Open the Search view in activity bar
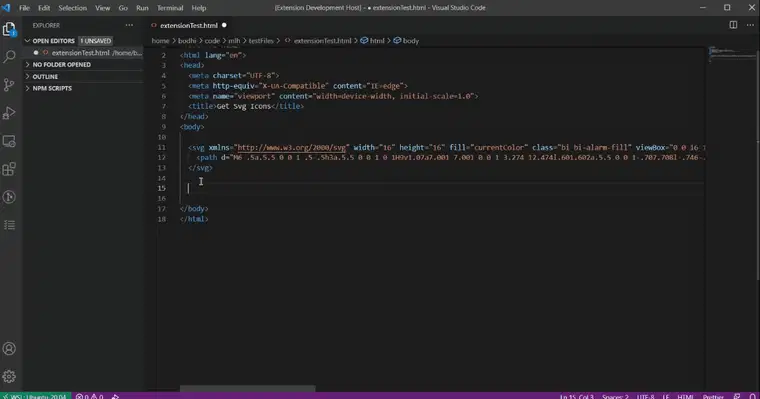760x399 pixels. [9, 57]
